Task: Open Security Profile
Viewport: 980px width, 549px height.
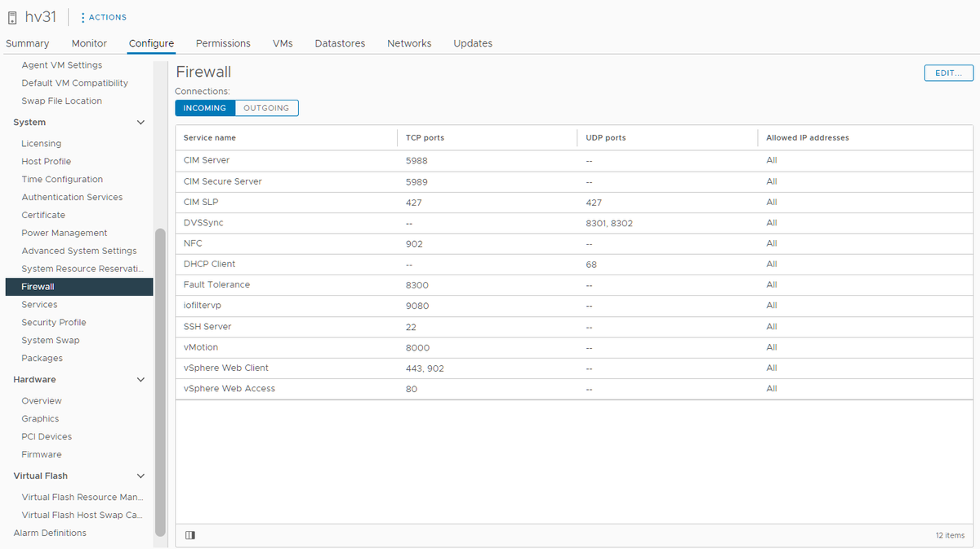Action: coord(54,323)
